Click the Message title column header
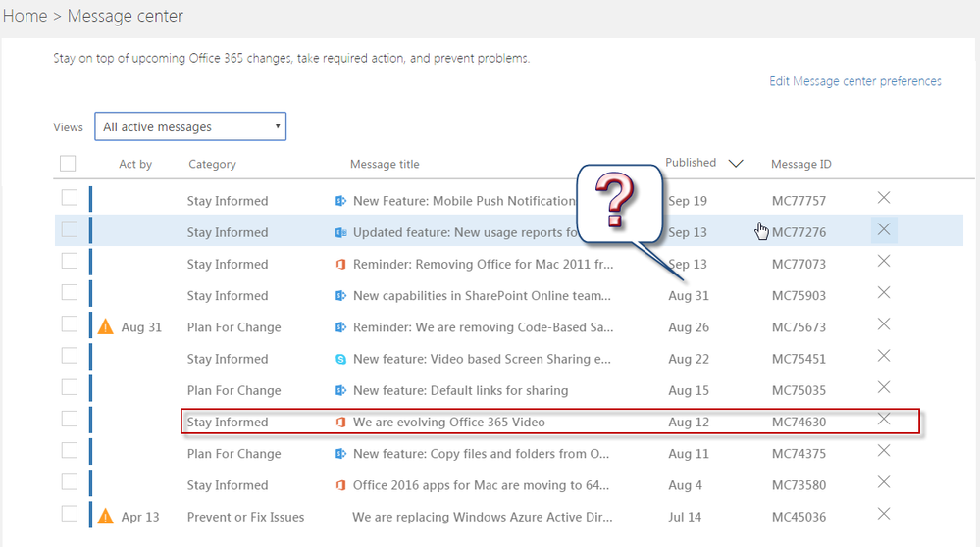Viewport: 980px width, 547px height. tap(385, 165)
